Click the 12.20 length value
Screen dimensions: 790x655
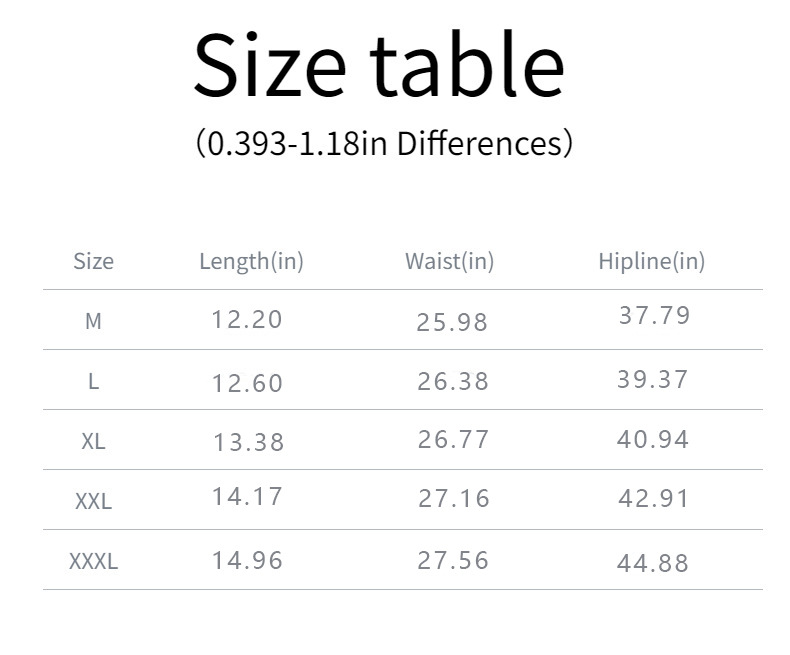tap(247, 319)
